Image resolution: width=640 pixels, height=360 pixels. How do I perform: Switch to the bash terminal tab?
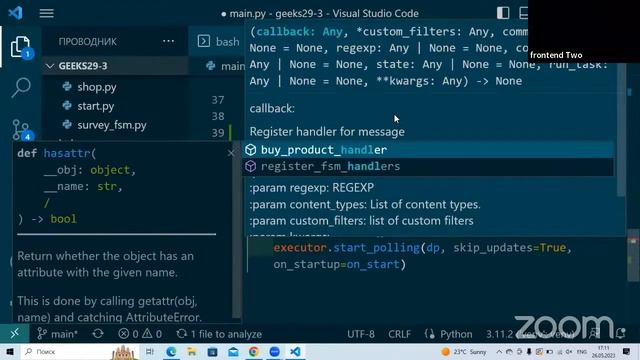pyautogui.click(x=219, y=42)
